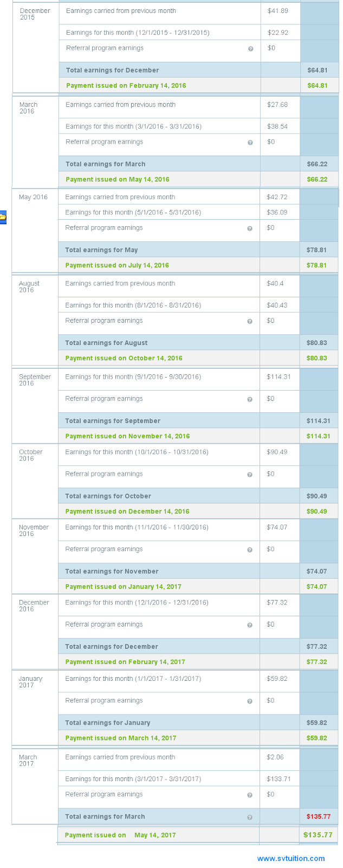Click the folder icon on the left edge
343x868 pixels.
pos(3,217)
